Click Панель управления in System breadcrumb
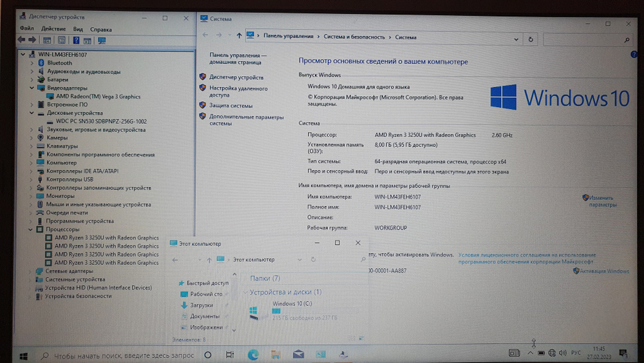 pyautogui.click(x=289, y=36)
